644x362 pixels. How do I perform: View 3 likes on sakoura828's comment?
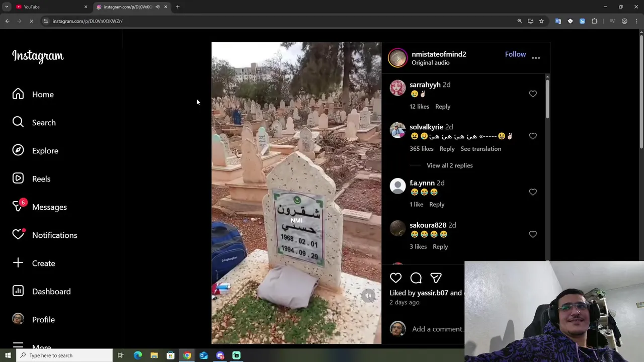pos(418,247)
